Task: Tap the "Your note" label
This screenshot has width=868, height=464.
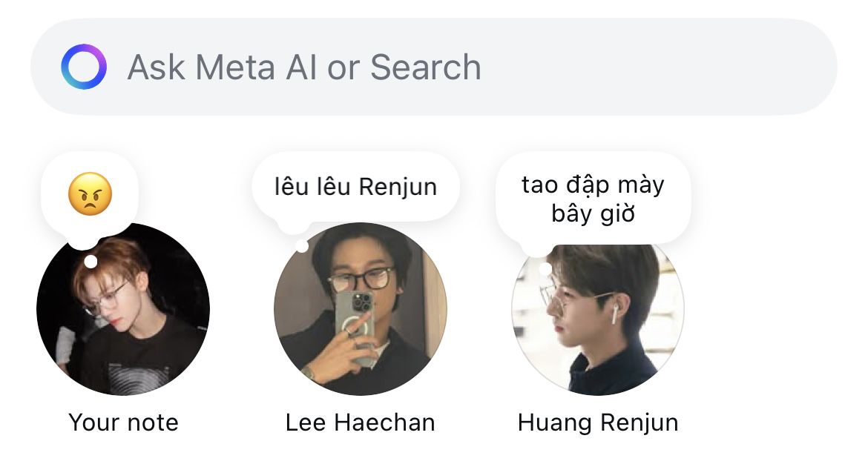Action: coord(123,422)
